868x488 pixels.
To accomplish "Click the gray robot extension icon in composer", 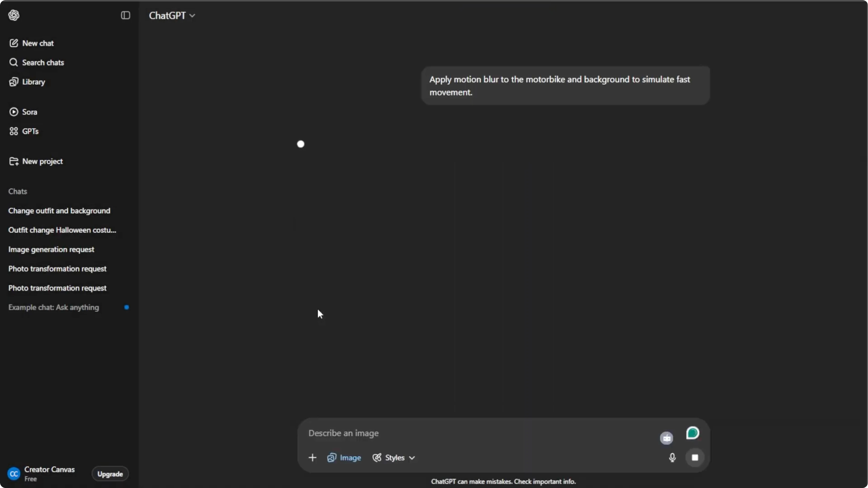I will tap(666, 438).
